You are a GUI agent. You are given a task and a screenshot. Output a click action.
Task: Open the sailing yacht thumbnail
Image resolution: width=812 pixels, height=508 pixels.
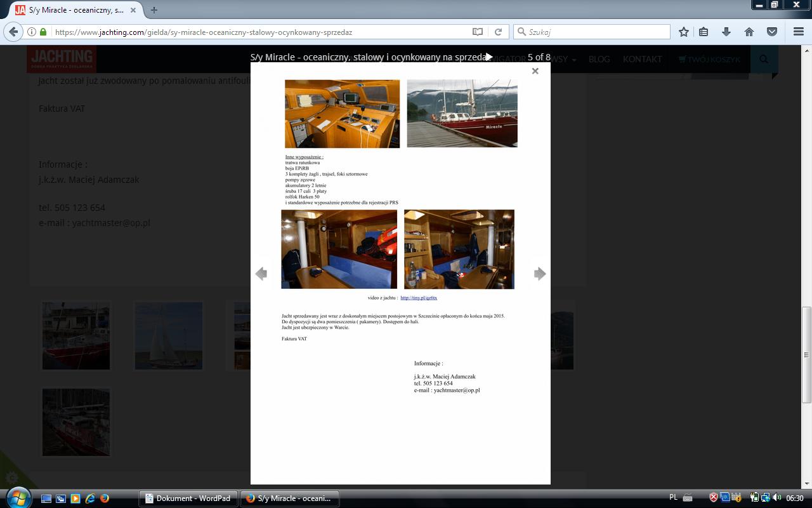pos(169,336)
